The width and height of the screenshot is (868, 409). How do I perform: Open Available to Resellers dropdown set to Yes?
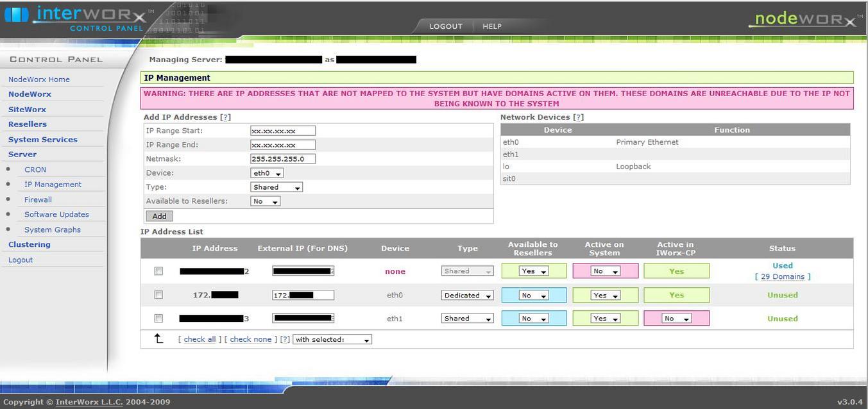click(534, 271)
